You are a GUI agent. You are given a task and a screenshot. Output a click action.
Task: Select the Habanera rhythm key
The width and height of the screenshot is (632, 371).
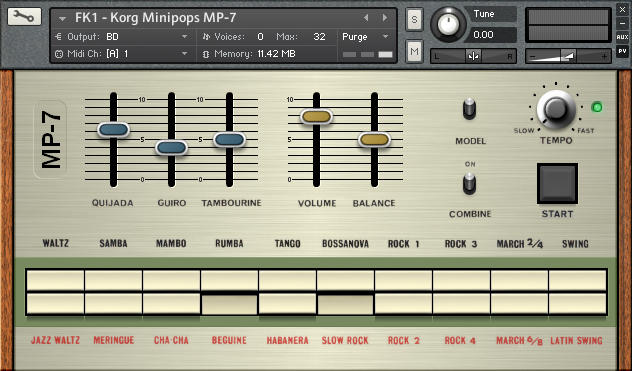[287, 304]
